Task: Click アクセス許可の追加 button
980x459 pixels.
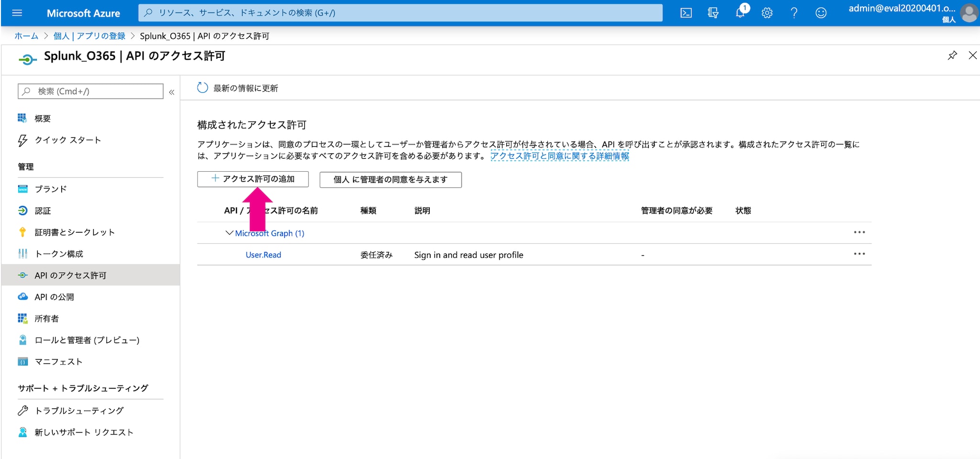Action: 253,179
